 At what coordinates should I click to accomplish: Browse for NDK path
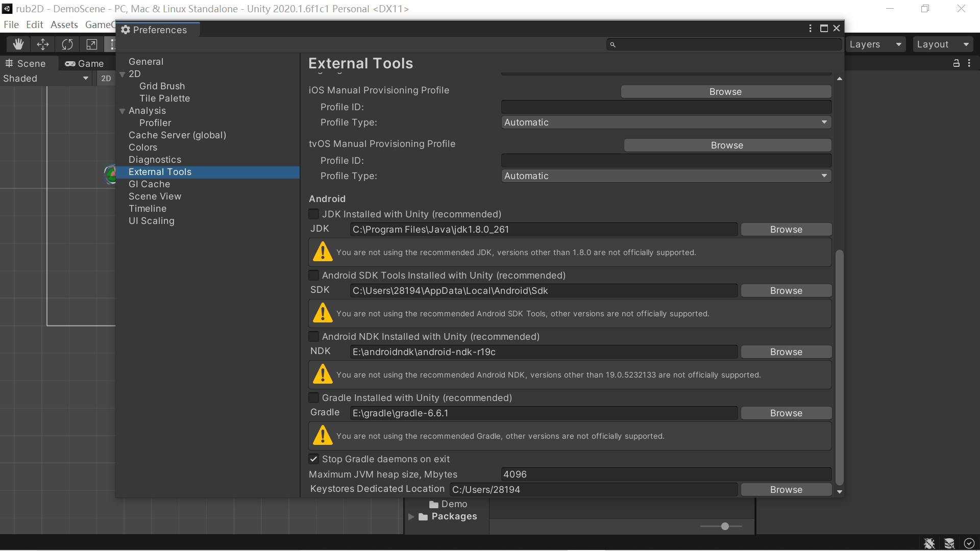click(x=786, y=352)
